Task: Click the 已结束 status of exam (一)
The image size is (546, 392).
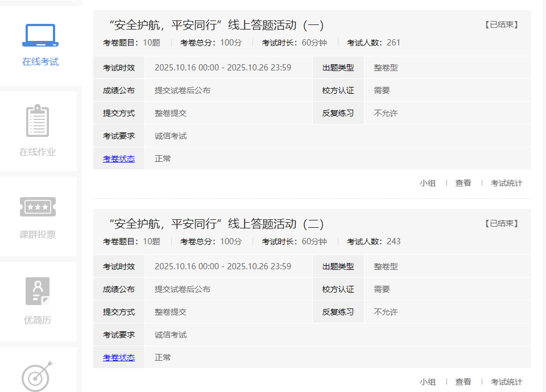Action: point(502,25)
